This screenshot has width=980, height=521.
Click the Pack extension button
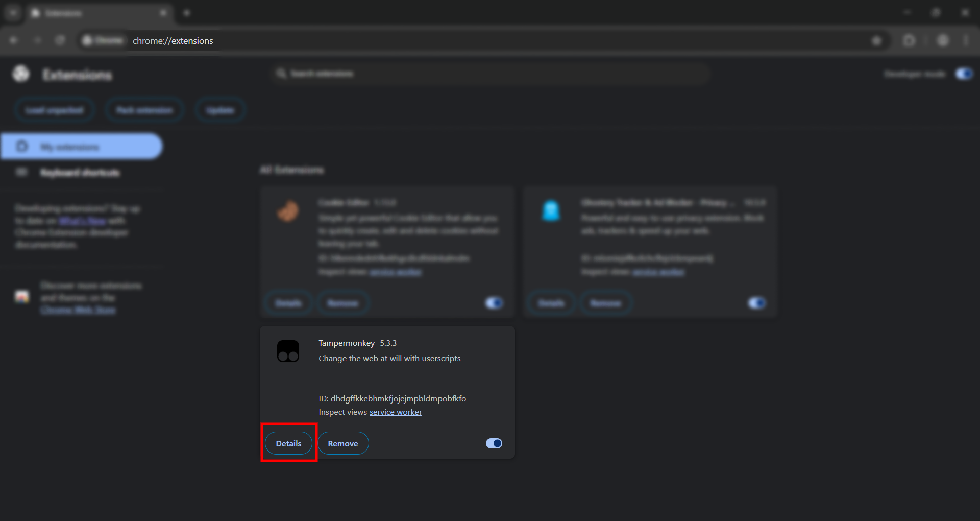[144, 110]
